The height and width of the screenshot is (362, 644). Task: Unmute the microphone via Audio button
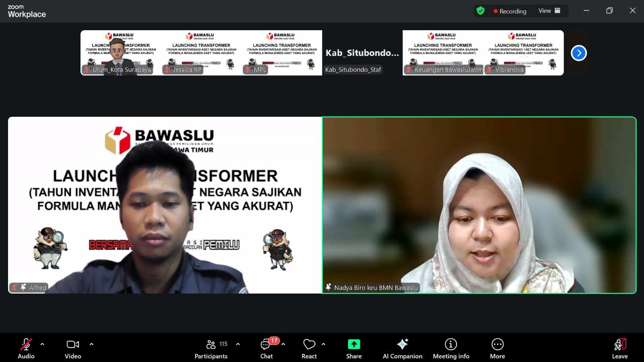point(26,349)
